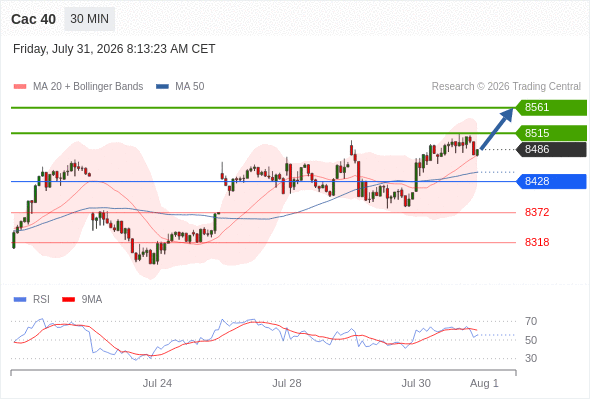This screenshot has height=400, width=590.
Task: Click the blue RSI legend swatch
Action: pos(20,300)
